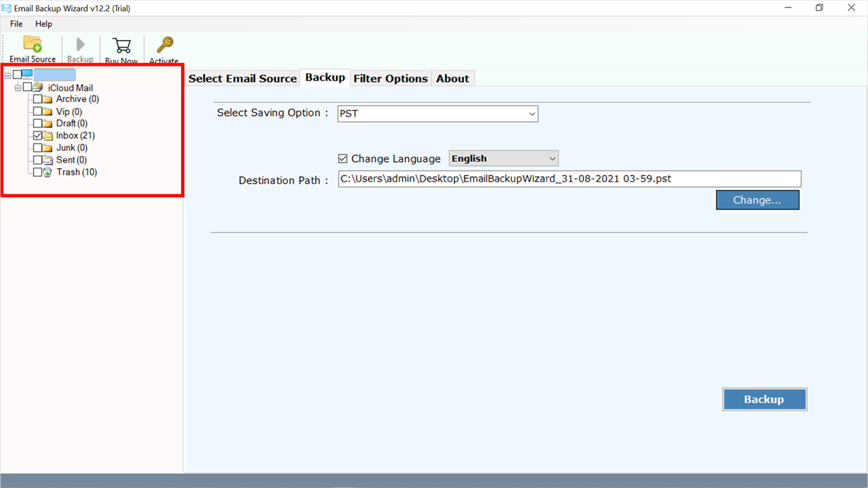Start the backup with the Backup button
Image resolution: width=868 pixels, height=488 pixels.
[x=764, y=399]
